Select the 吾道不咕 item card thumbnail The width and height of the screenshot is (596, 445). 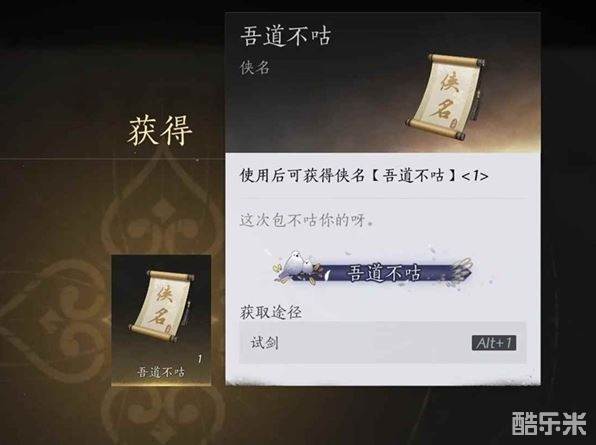pyautogui.click(x=161, y=320)
